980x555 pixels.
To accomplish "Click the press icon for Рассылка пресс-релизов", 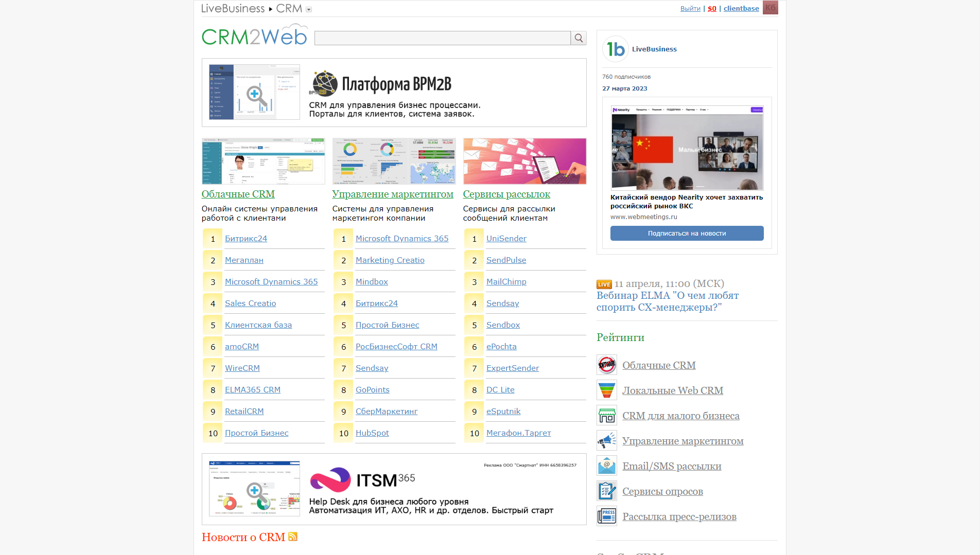I will [607, 516].
